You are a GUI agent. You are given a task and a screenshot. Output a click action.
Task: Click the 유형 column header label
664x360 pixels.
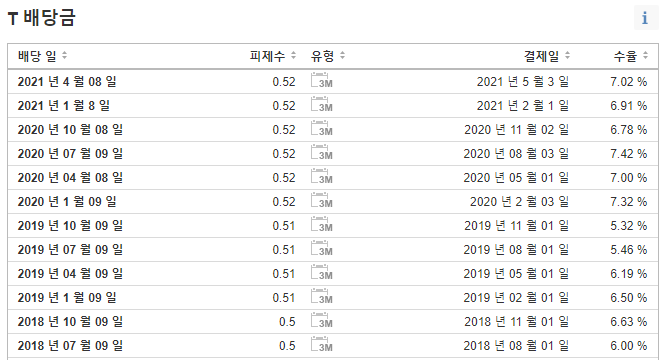(x=323, y=55)
